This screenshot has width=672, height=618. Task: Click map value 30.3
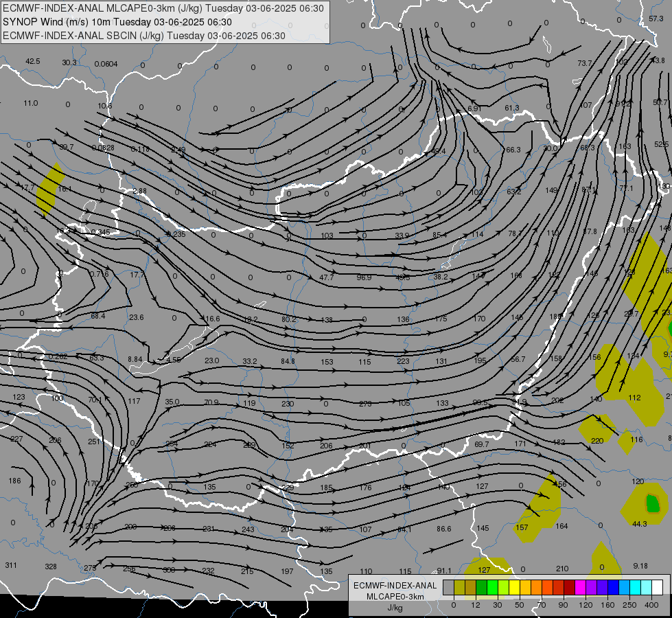69,62
